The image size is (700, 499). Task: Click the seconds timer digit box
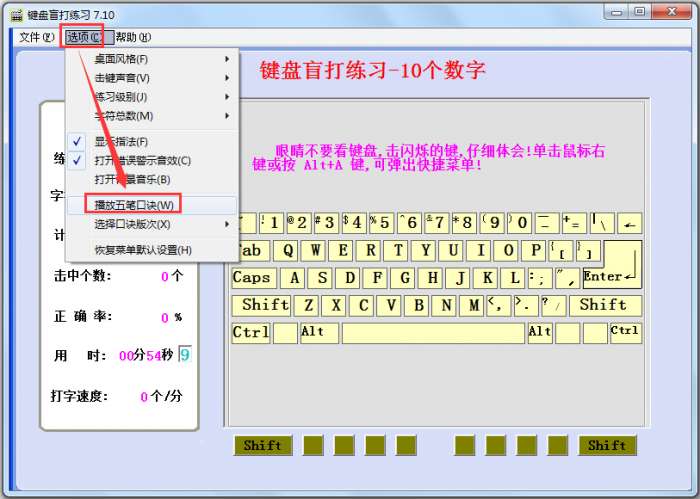[184, 354]
